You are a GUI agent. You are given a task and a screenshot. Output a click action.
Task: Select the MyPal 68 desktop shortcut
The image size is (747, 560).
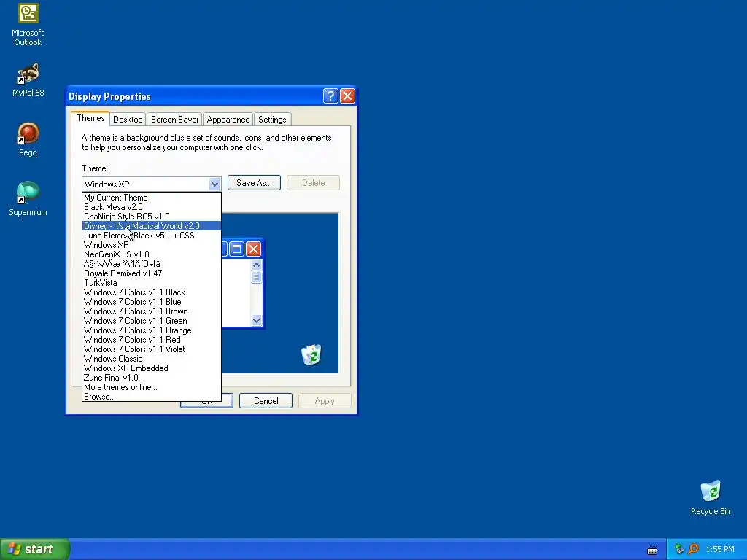pyautogui.click(x=28, y=80)
